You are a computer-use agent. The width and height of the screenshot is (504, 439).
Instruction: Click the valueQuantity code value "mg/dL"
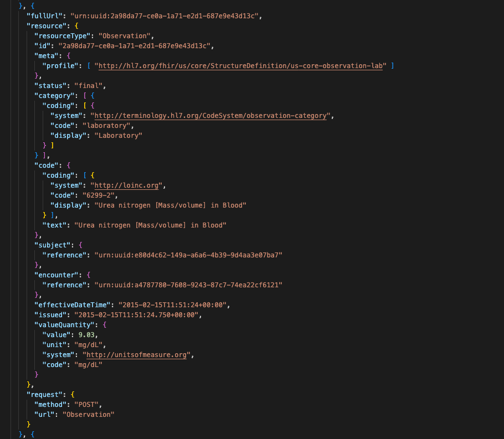(x=89, y=365)
